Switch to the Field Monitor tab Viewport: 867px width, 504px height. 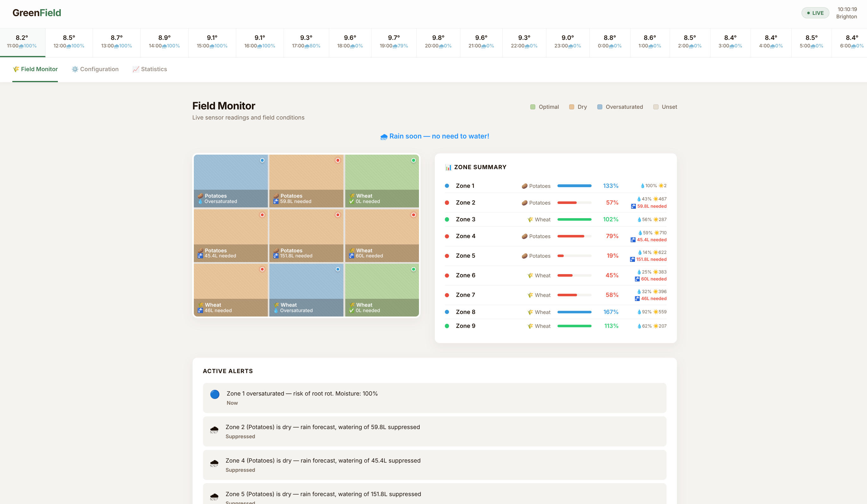35,69
